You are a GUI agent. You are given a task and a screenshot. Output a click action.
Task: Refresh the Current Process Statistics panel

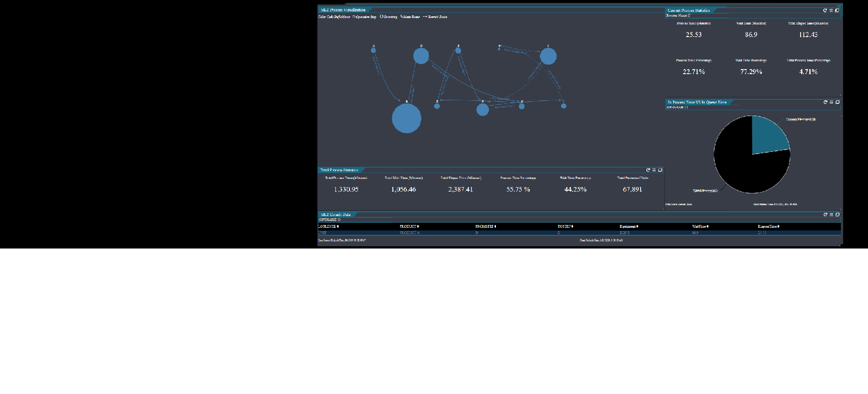[x=825, y=10]
